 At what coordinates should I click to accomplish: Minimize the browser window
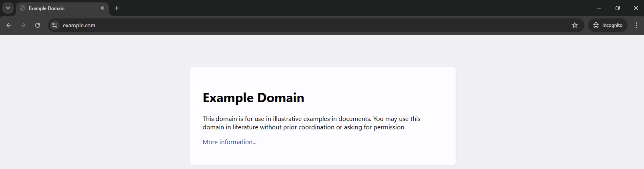coord(599,8)
